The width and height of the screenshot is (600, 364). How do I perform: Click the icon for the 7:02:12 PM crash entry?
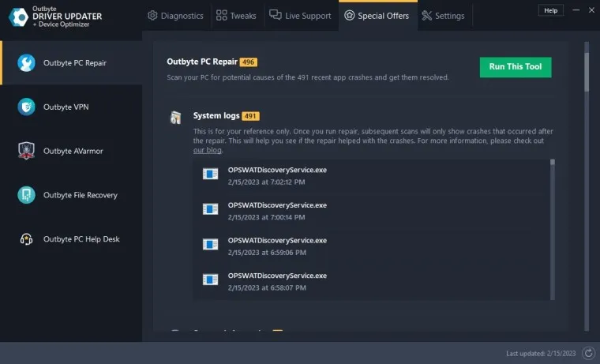211,174
